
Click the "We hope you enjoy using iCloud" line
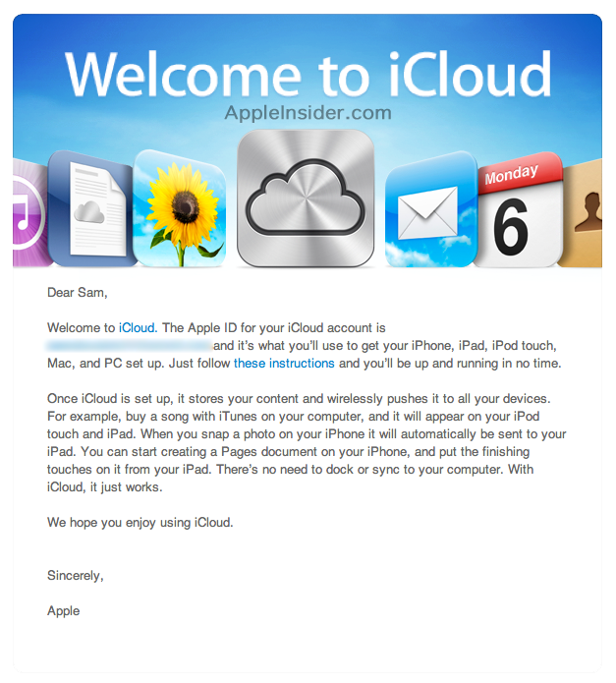pyautogui.click(x=140, y=523)
